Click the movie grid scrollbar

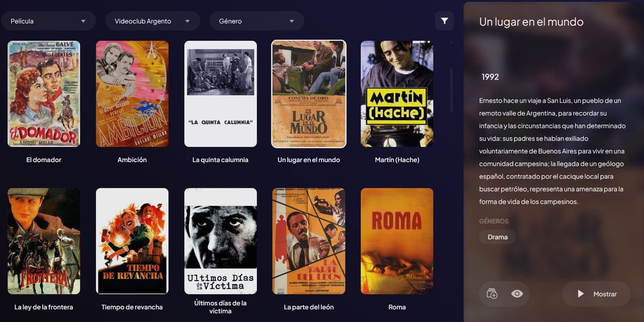[451, 90]
